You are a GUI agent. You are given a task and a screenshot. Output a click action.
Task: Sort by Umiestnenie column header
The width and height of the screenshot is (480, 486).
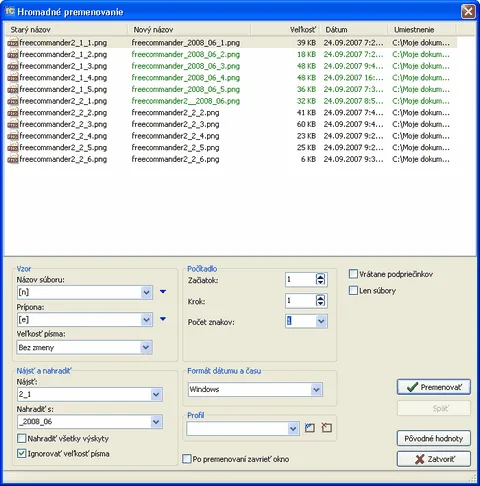pyautogui.click(x=422, y=30)
